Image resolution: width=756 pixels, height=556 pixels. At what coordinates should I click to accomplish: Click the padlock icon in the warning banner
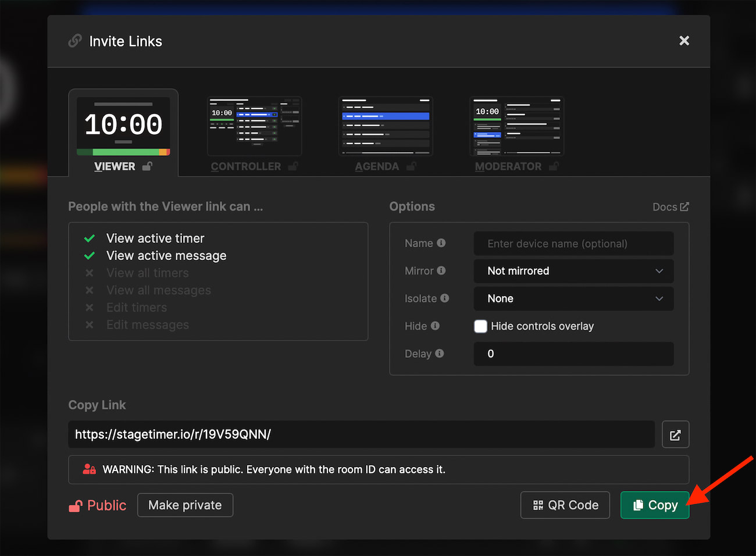pos(88,469)
